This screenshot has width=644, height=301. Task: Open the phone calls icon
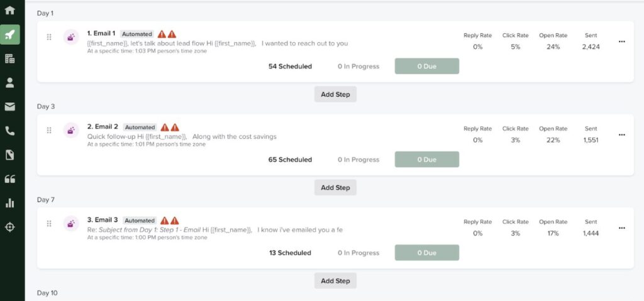10,131
